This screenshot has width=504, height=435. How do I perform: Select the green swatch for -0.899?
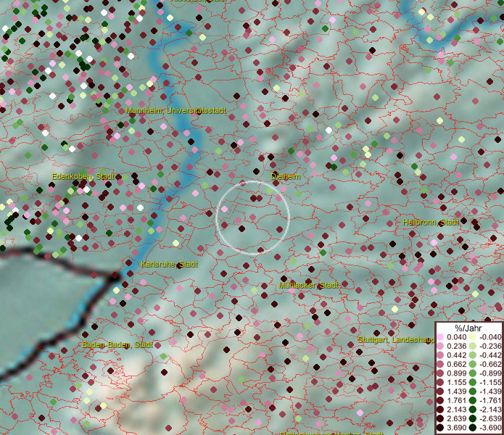click(473, 373)
